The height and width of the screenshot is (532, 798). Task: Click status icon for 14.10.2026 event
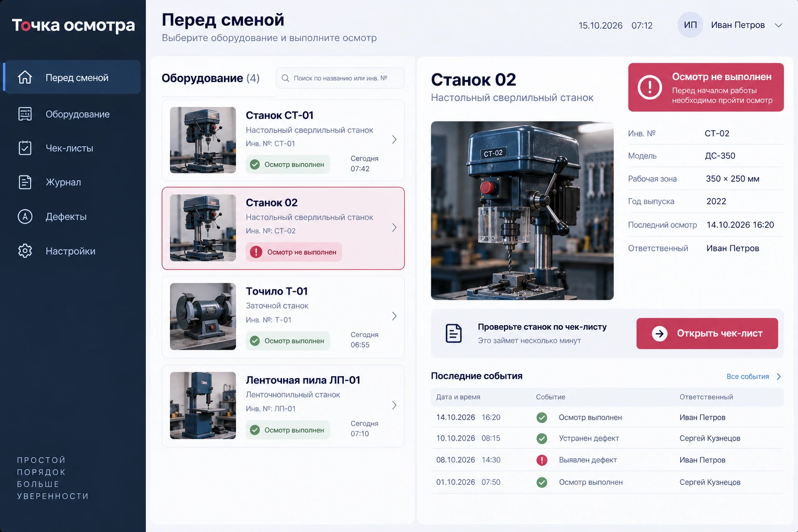tap(542, 418)
